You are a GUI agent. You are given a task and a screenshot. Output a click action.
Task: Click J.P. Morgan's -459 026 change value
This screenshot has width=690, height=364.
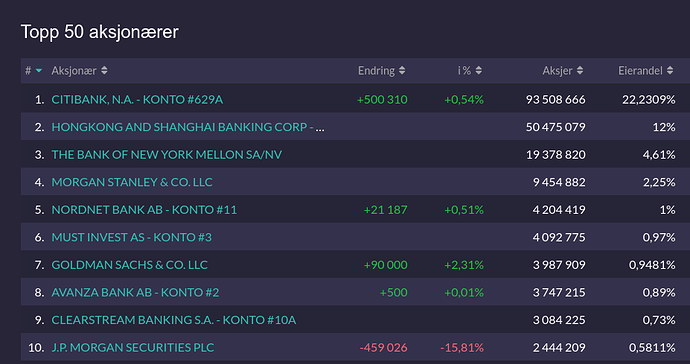pos(383,348)
